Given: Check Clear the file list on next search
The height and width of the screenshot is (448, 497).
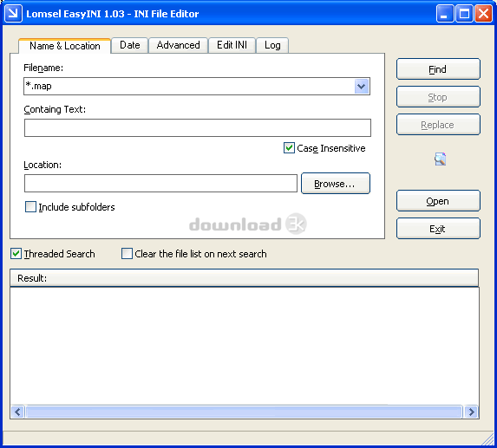Looking at the screenshot, I should [x=128, y=254].
